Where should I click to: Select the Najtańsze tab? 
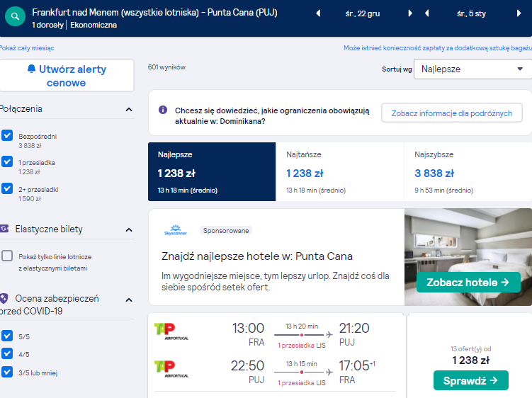(x=339, y=171)
